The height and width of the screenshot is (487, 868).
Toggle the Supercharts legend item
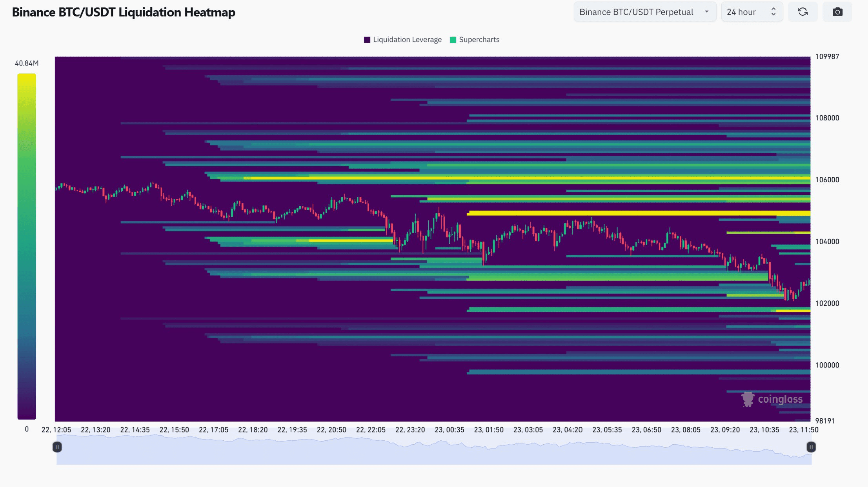tap(475, 40)
